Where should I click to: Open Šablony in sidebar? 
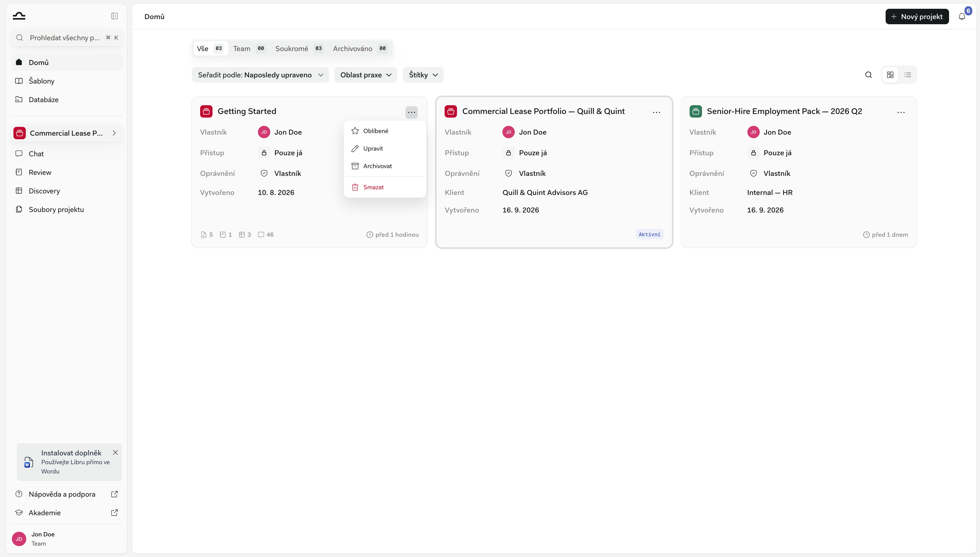[67, 81]
